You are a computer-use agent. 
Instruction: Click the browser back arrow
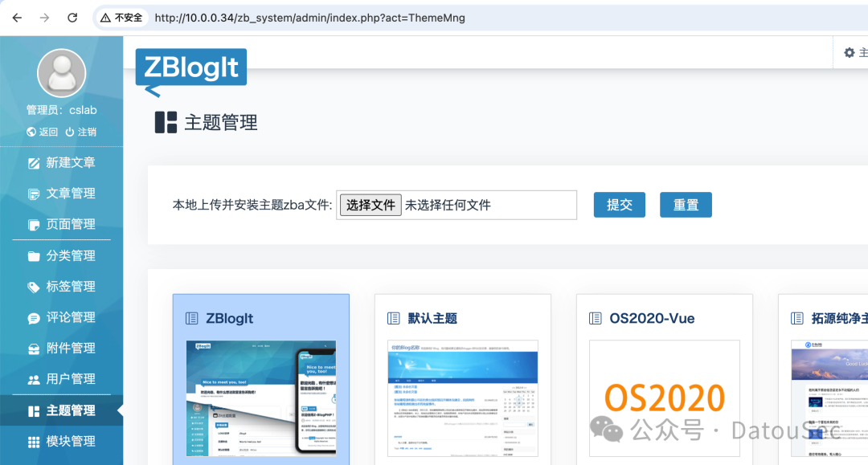pyautogui.click(x=17, y=18)
